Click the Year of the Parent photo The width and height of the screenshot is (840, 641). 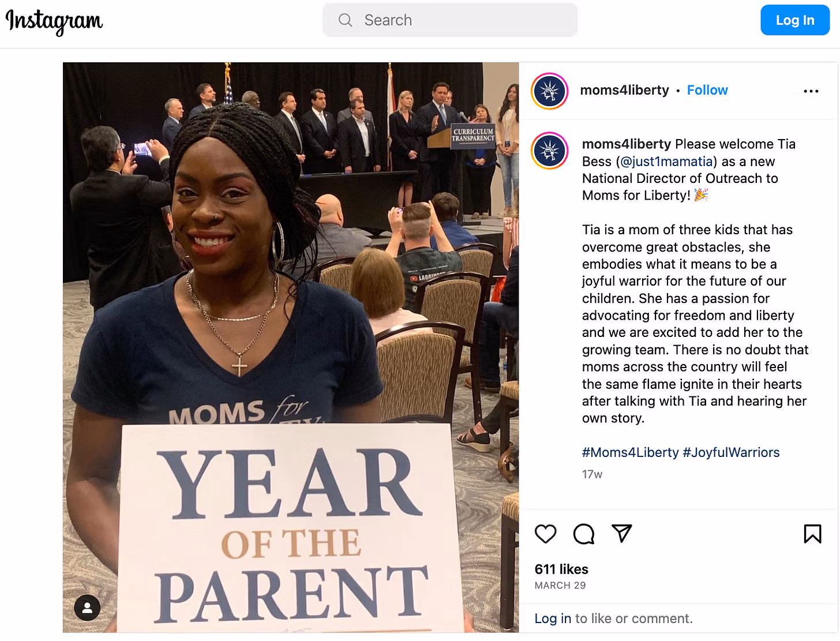click(291, 347)
